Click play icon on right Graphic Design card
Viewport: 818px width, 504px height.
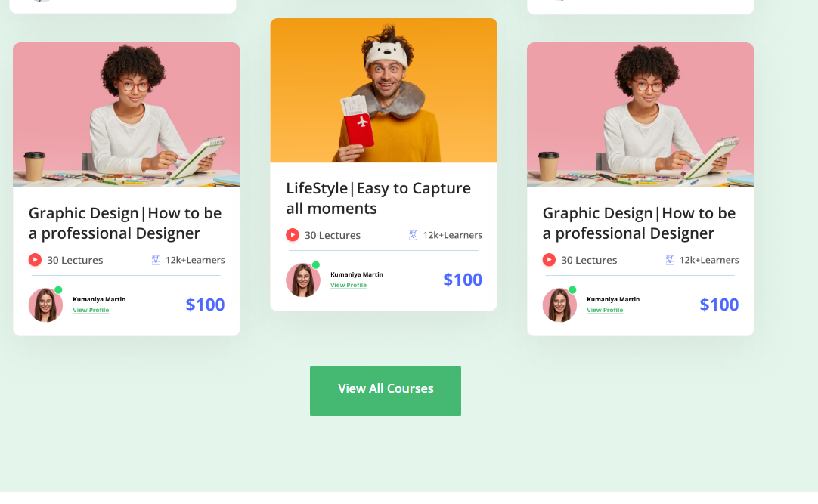coord(549,260)
